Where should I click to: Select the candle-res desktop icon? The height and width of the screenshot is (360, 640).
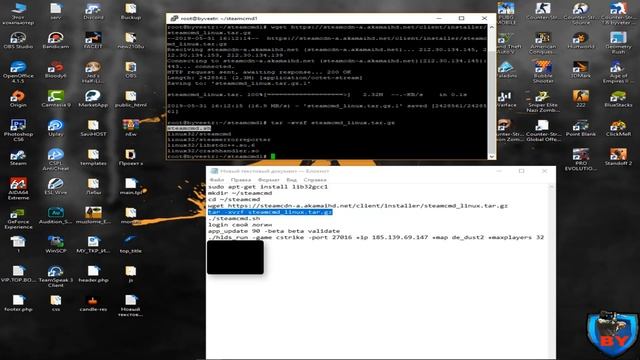tap(93, 303)
